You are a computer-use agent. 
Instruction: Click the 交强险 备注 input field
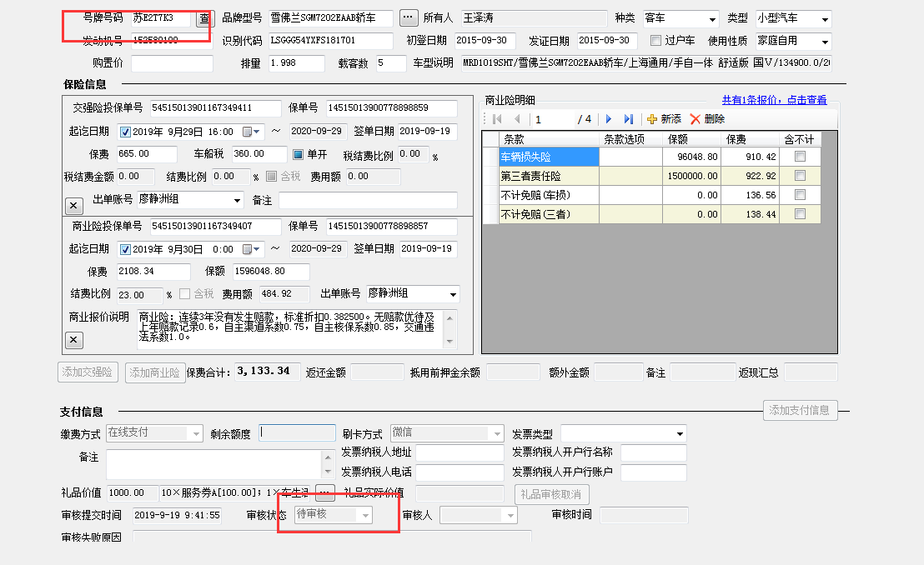pos(368,200)
